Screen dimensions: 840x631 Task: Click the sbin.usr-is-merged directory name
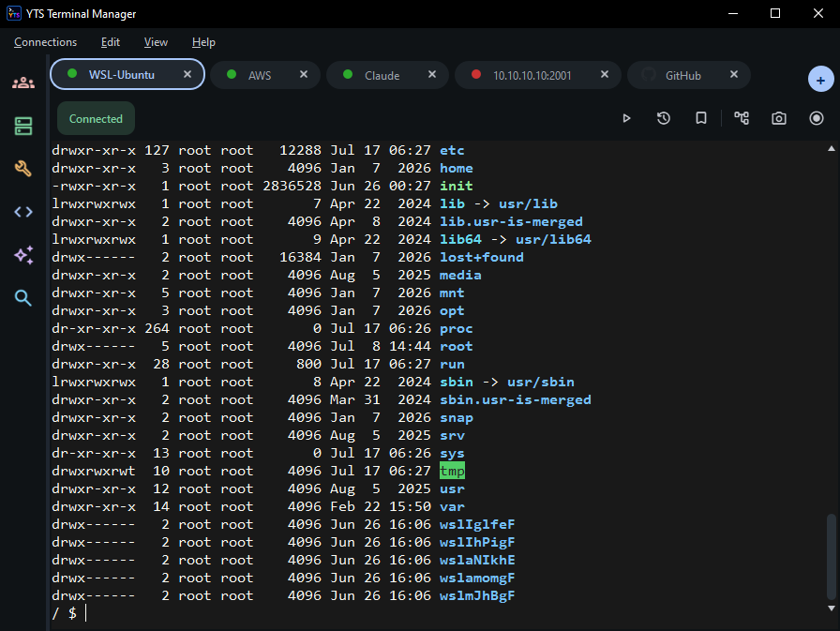[x=516, y=399]
